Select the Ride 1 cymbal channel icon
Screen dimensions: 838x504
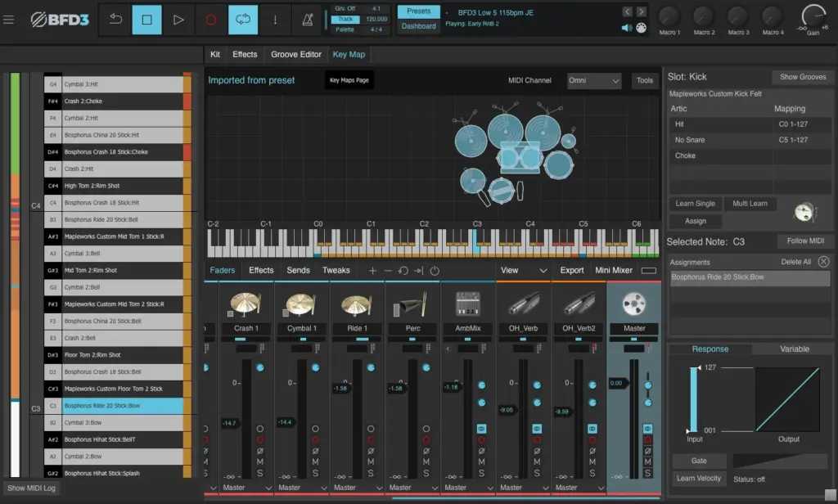click(357, 304)
